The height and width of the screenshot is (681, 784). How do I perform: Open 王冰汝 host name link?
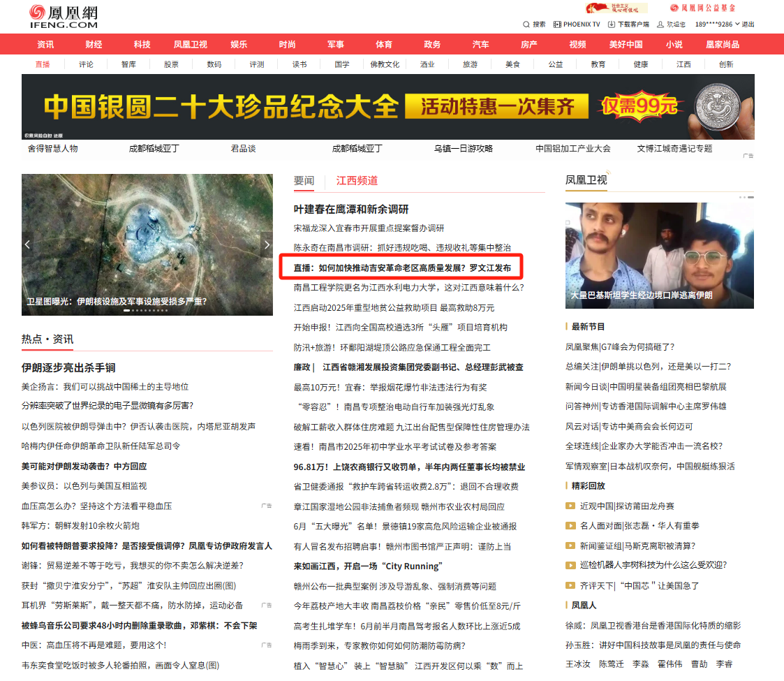pos(578,664)
